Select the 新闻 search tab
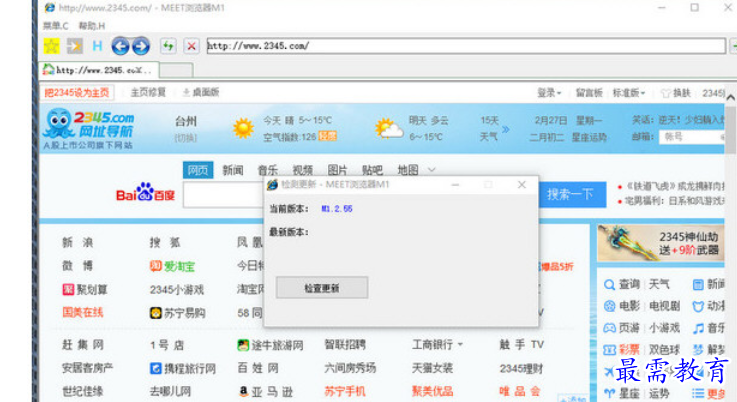Screen dimensions: 737x402 (233, 170)
